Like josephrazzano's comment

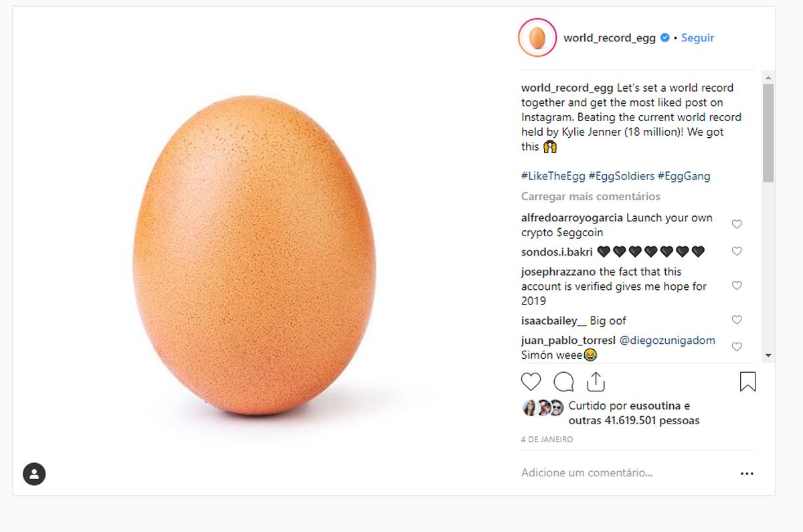tap(737, 286)
